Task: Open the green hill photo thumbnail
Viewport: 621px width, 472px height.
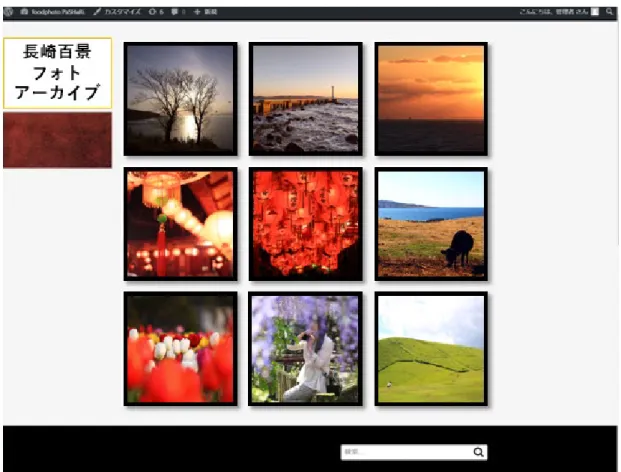Action: click(x=431, y=349)
